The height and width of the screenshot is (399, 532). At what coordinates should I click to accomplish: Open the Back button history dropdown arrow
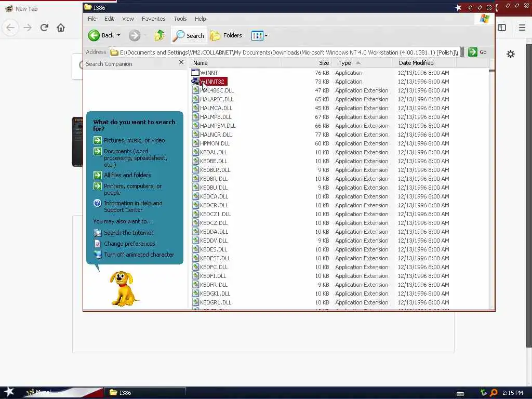pos(119,35)
